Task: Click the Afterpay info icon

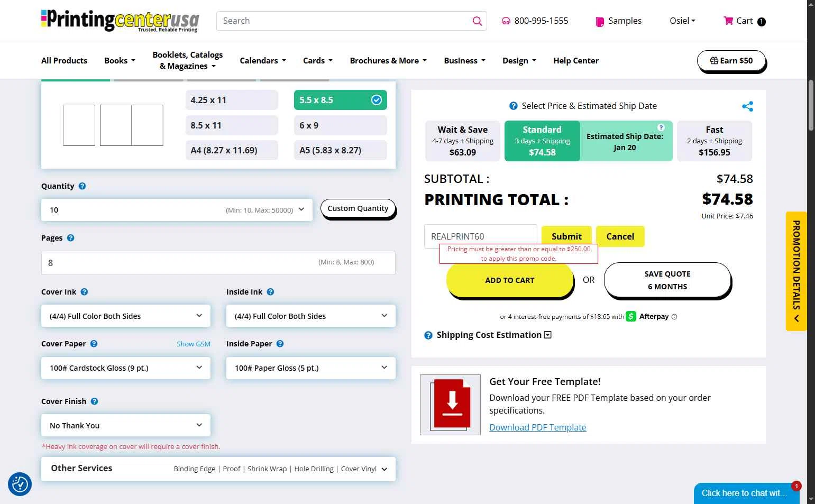Action: coord(674,317)
